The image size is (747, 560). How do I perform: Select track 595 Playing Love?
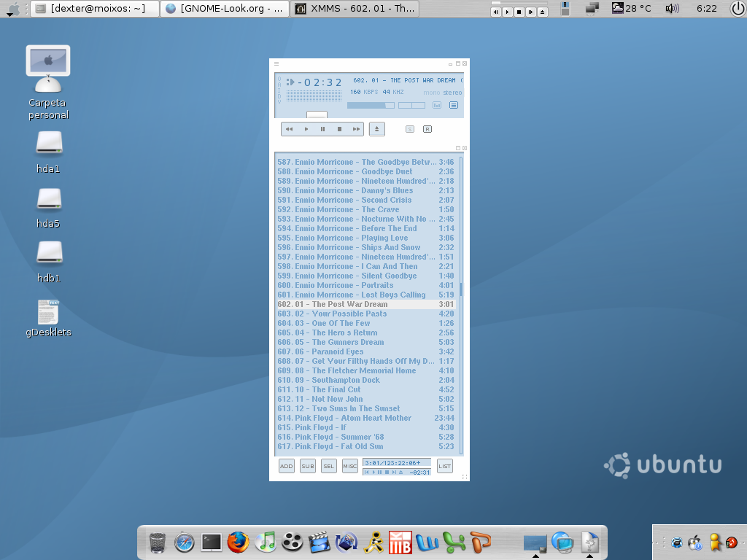click(x=366, y=238)
